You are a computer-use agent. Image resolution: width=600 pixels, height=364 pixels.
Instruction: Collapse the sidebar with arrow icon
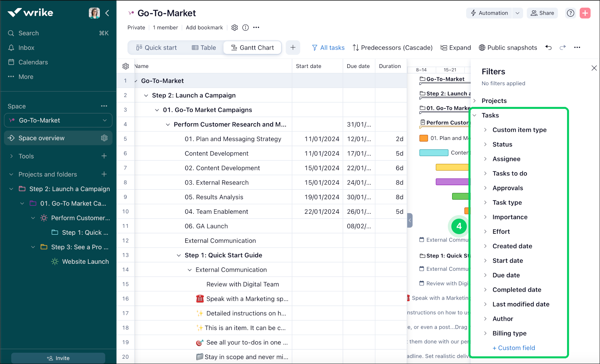(107, 13)
